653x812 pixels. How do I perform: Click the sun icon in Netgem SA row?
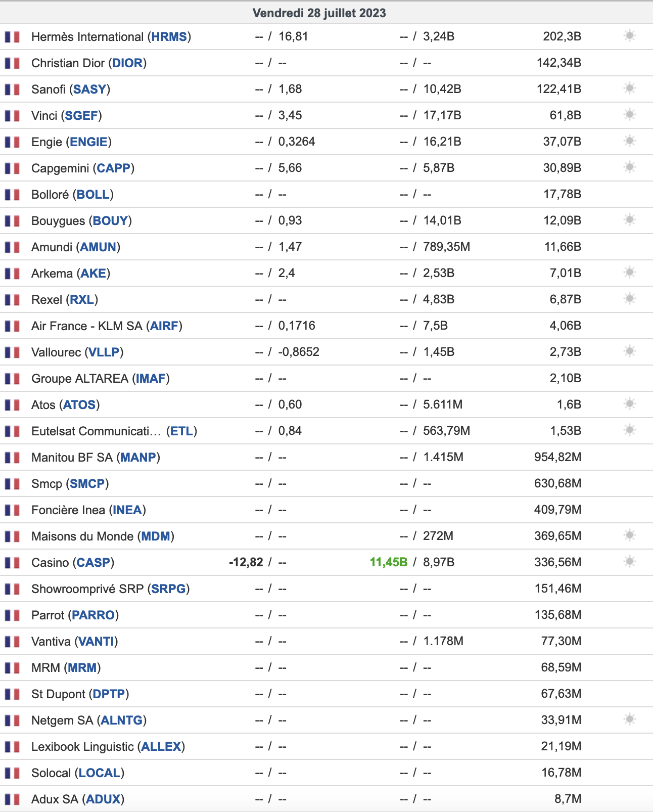point(629,719)
